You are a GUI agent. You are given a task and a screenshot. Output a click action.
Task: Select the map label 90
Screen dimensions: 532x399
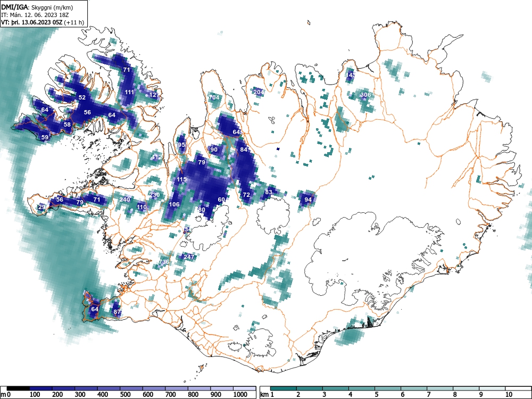tap(214, 149)
